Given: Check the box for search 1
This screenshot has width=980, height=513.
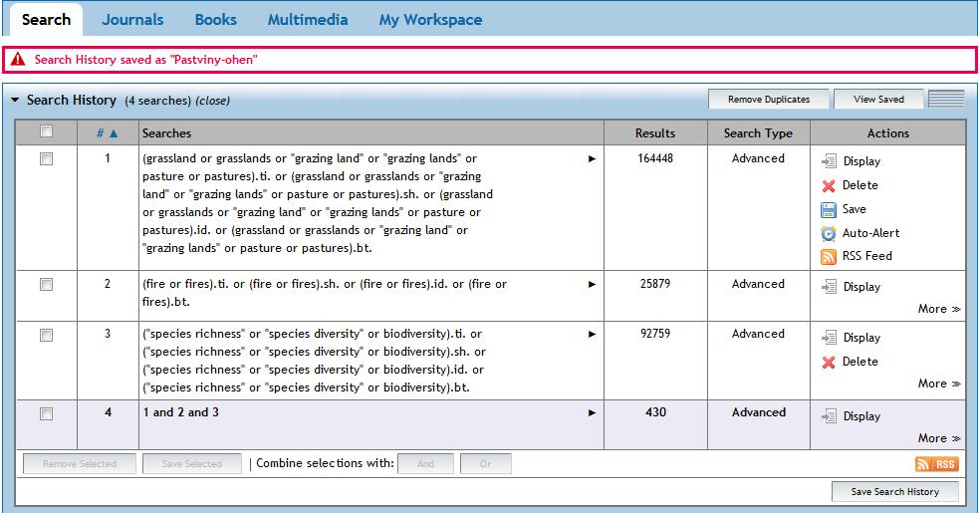Looking at the screenshot, I should (x=46, y=158).
